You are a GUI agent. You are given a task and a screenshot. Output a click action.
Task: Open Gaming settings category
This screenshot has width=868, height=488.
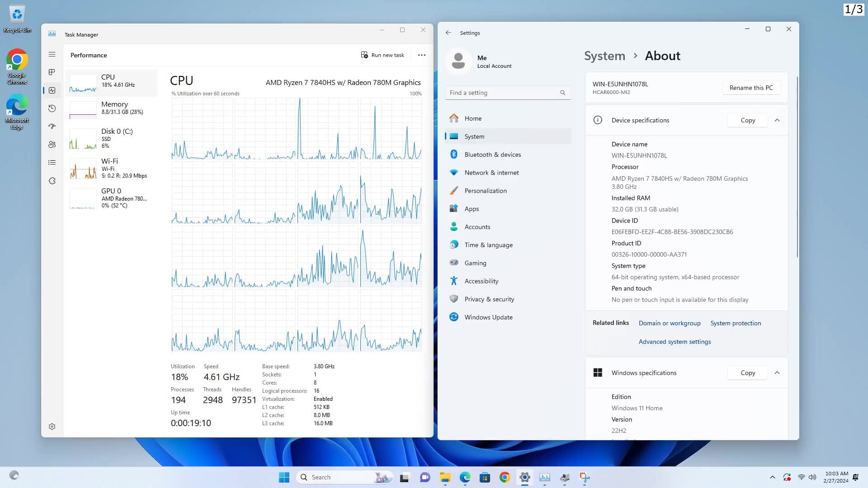pos(508,263)
